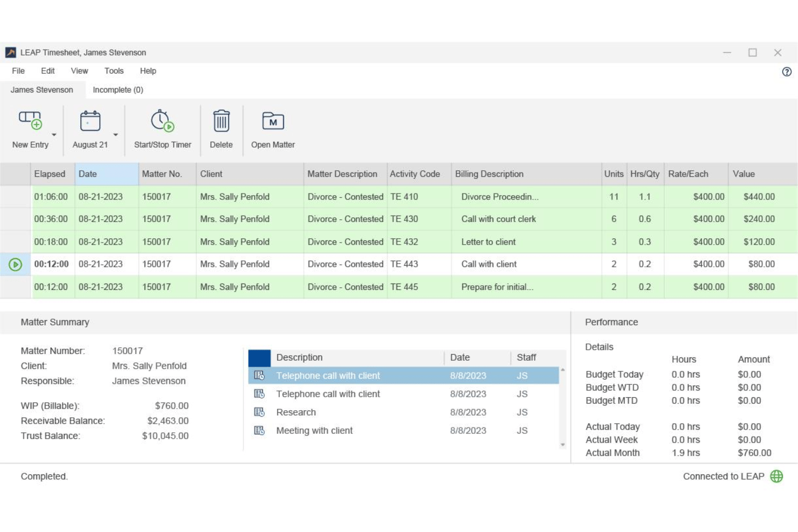The width and height of the screenshot is (798, 532).
Task: Click the Billing Description column header
Action: pyautogui.click(x=526, y=174)
